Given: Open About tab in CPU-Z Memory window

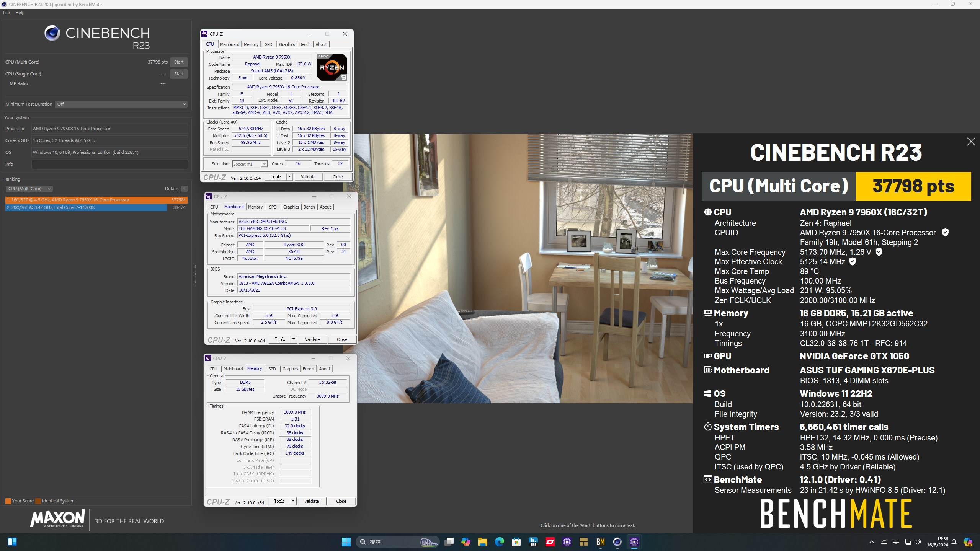Looking at the screenshot, I should click(325, 369).
